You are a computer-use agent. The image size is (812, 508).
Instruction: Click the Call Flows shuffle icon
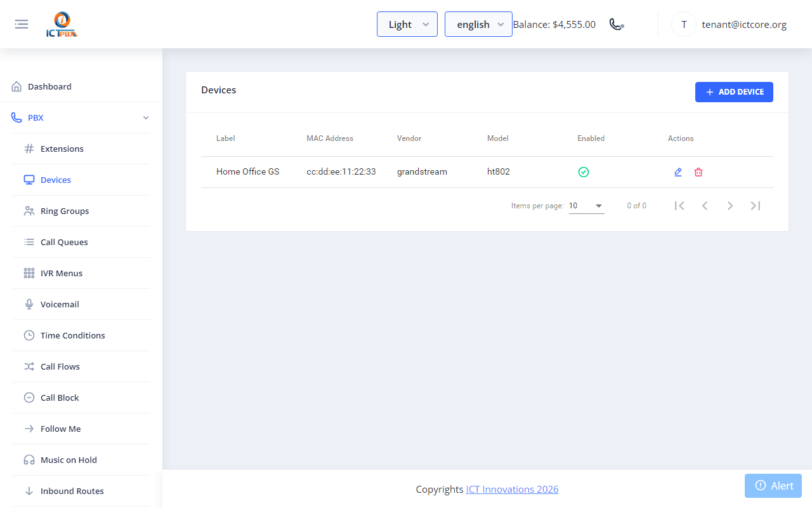pyautogui.click(x=29, y=366)
